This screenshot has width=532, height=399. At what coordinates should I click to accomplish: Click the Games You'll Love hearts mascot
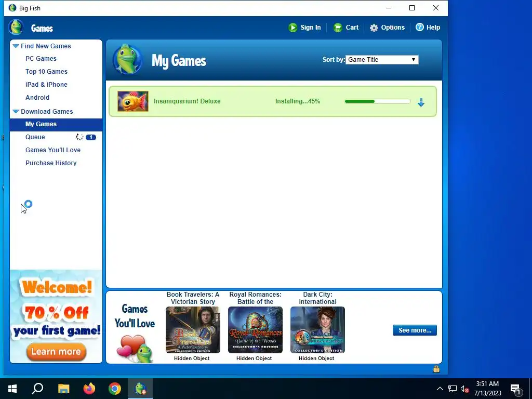135,349
